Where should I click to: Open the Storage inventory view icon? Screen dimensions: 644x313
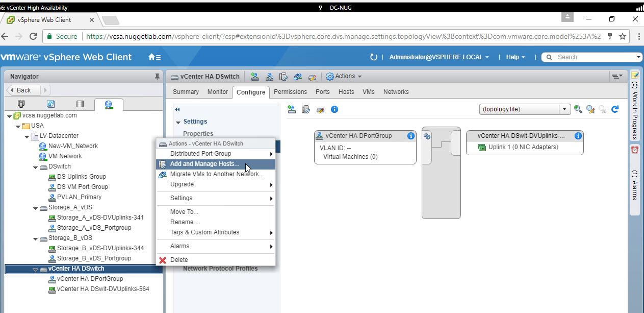[x=80, y=104]
